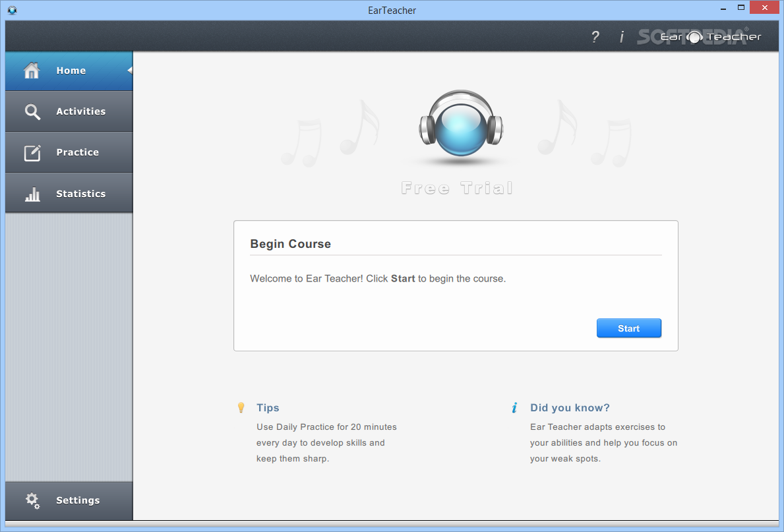Click the 'Tips' heading
784x532 pixels.
click(x=268, y=407)
